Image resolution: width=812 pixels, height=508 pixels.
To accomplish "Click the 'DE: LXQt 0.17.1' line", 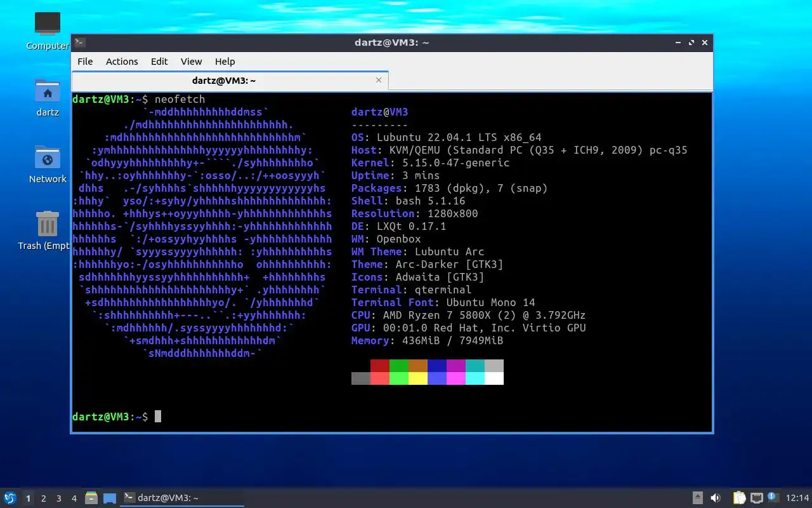I will [x=399, y=226].
